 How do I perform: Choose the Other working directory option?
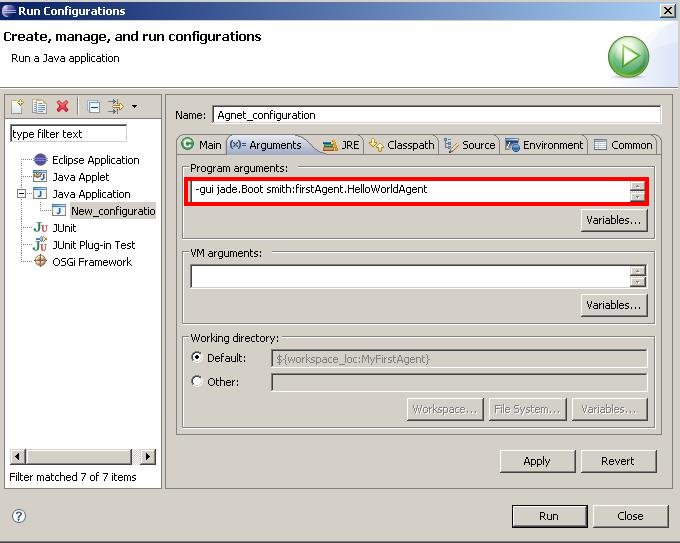tap(197, 382)
